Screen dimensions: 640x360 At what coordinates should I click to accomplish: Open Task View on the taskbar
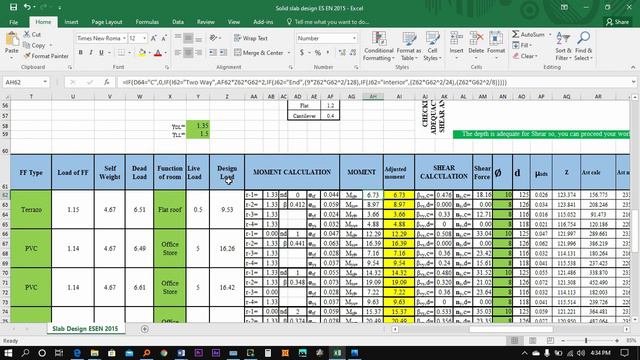click(59, 353)
